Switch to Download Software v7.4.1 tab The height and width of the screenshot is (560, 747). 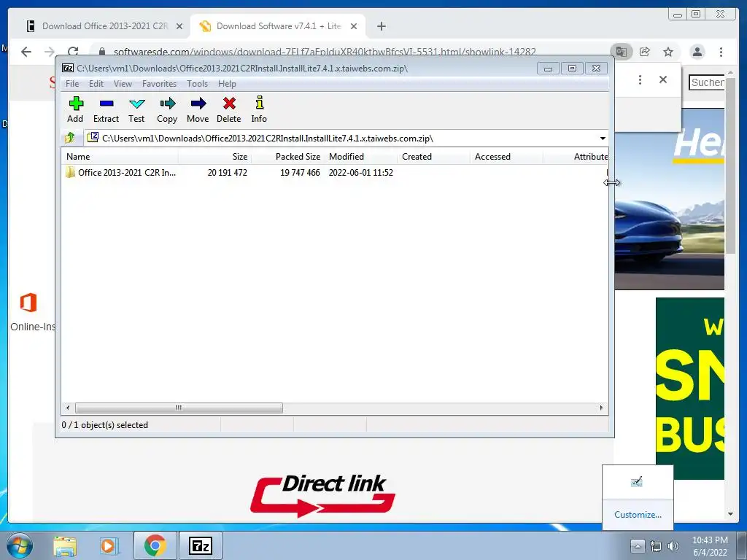click(278, 26)
